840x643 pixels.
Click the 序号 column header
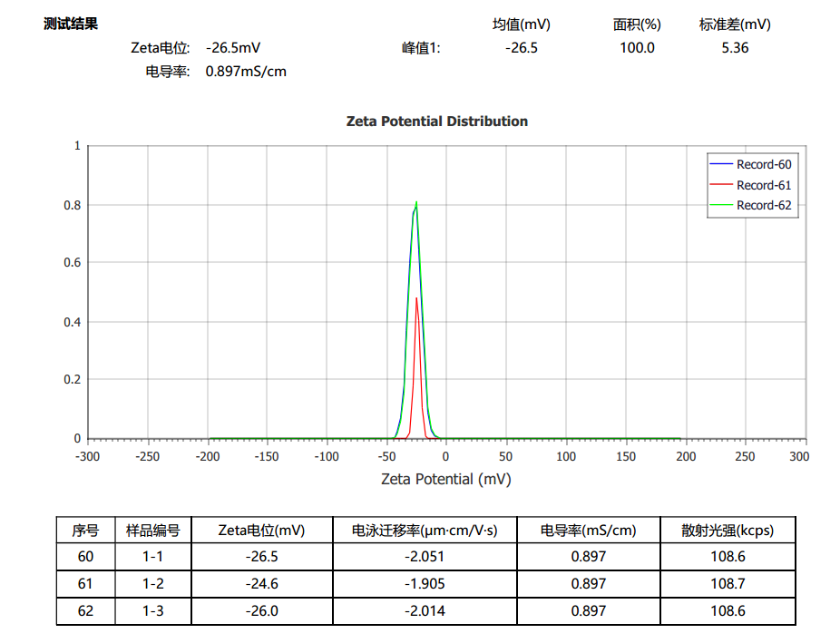click(x=85, y=531)
